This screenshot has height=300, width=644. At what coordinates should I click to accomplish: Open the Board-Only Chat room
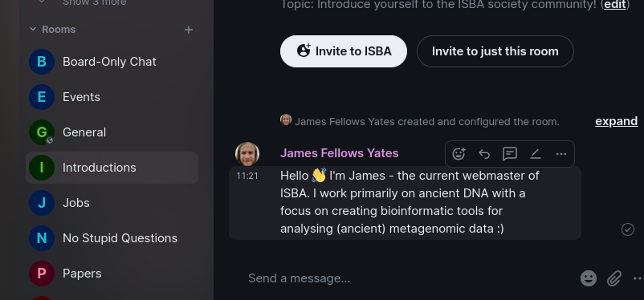pos(112,62)
